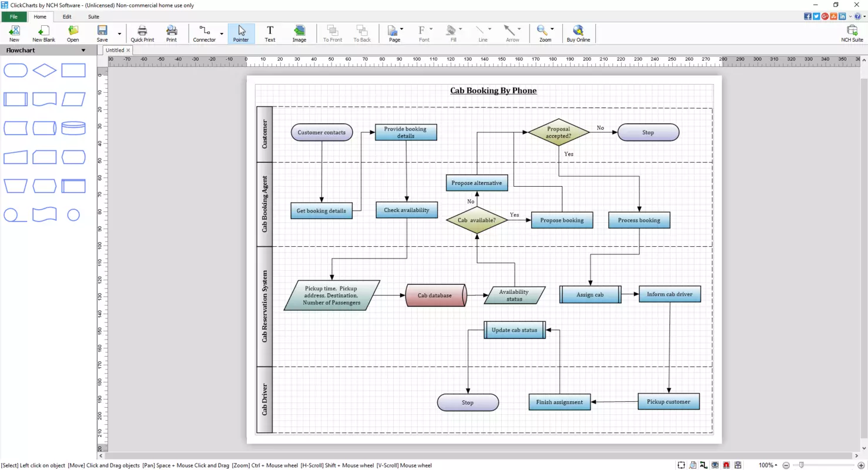Click the magnifier page icon in status bar

693,465
